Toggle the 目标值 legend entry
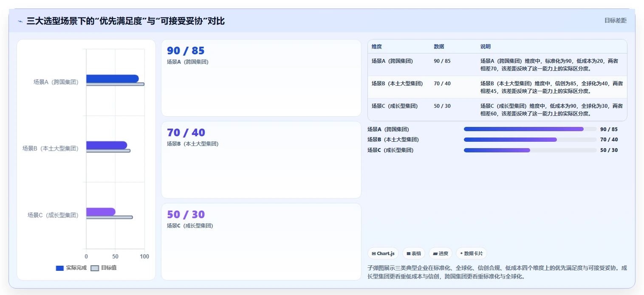Viewport: 644px width, 295px height. point(104,268)
